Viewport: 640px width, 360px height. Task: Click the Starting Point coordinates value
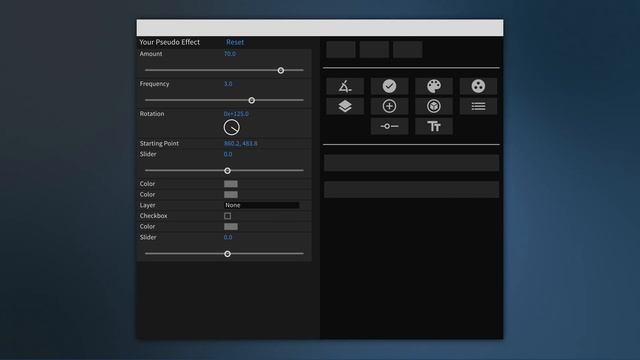[240, 143]
